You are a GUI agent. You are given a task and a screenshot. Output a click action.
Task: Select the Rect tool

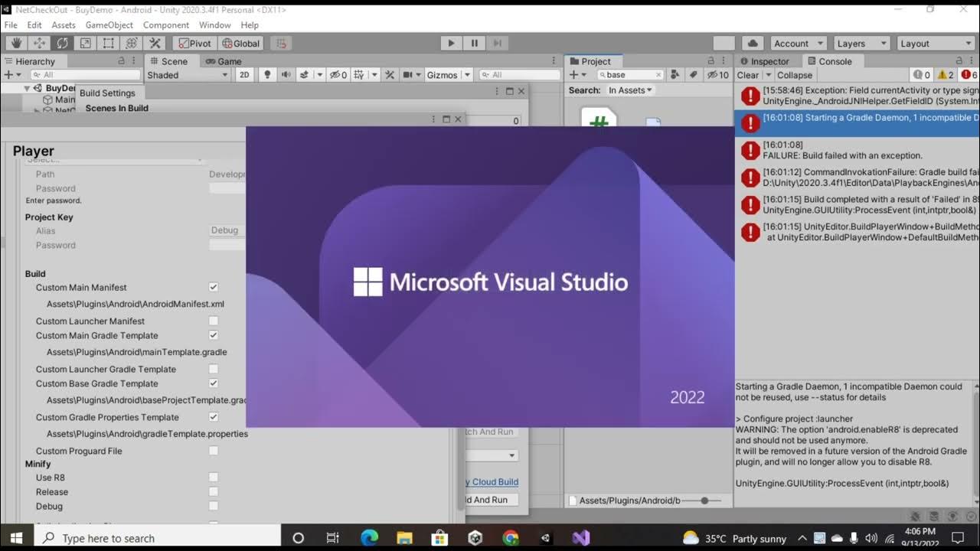click(108, 44)
